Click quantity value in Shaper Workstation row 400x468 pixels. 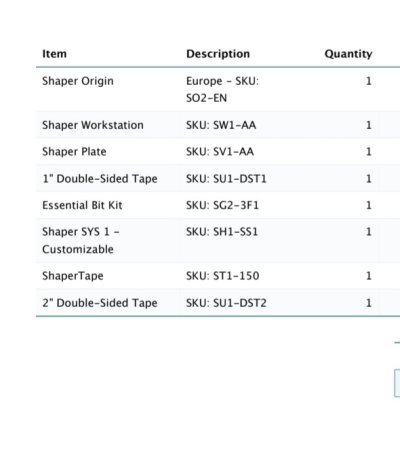(x=368, y=125)
